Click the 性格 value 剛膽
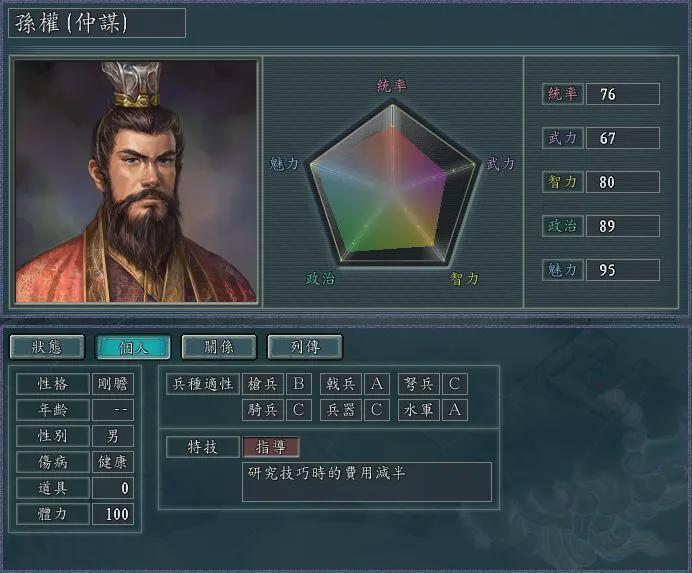Viewport: 692px width, 573px height. [x=113, y=384]
